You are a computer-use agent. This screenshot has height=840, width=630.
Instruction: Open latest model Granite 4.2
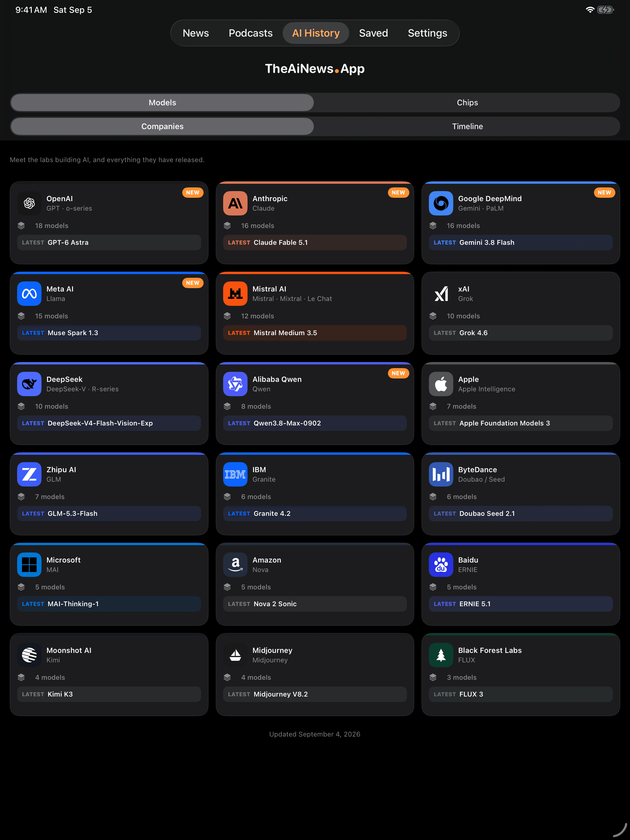click(x=315, y=514)
